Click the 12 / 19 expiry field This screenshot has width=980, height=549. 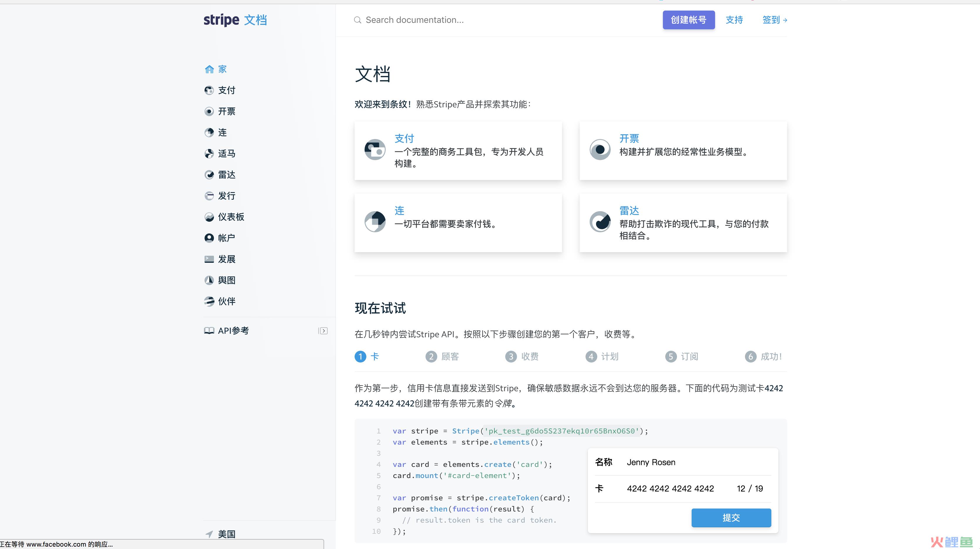750,489
